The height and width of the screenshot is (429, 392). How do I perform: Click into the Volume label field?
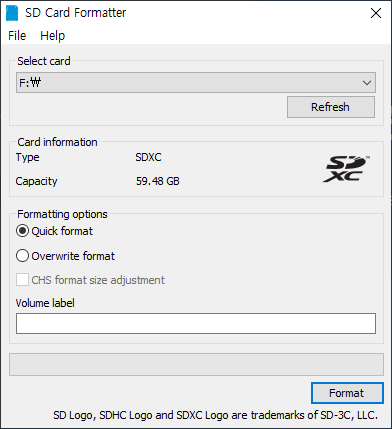click(196, 323)
